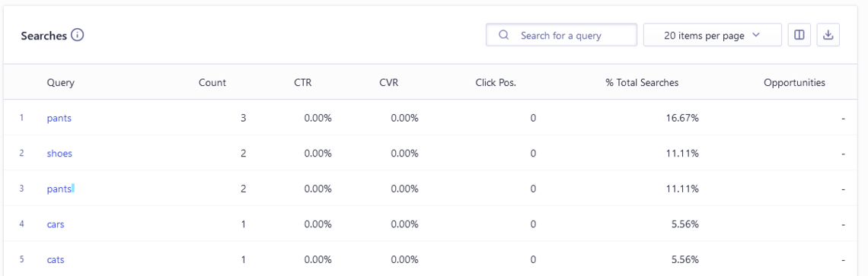The image size is (868, 276).
Task: Select the 16.67% total searches value
Action: [682, 118]
